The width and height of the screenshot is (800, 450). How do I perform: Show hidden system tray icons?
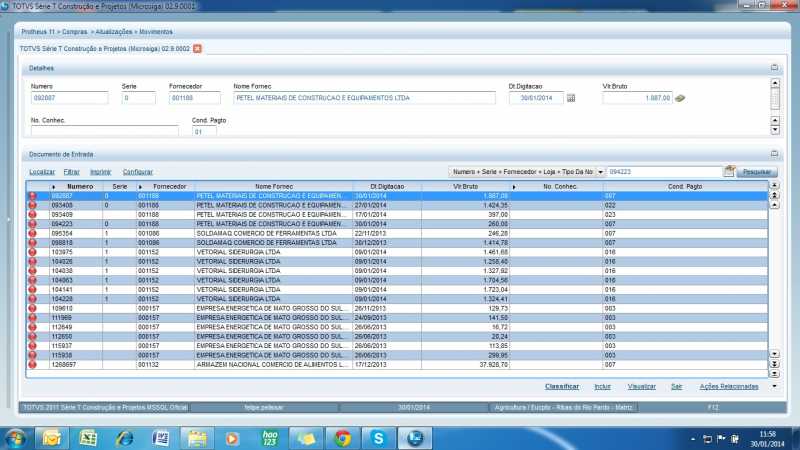(x=692, y=439)
